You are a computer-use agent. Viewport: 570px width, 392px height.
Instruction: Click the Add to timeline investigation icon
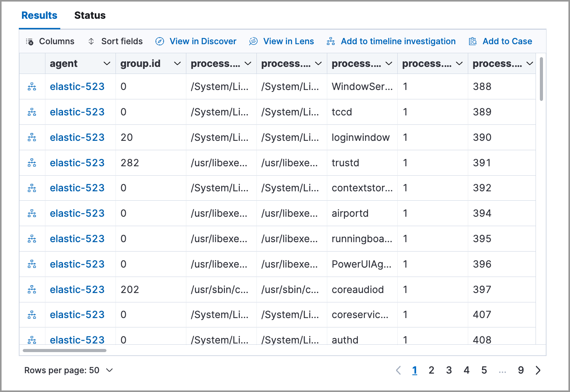point(330,41)
